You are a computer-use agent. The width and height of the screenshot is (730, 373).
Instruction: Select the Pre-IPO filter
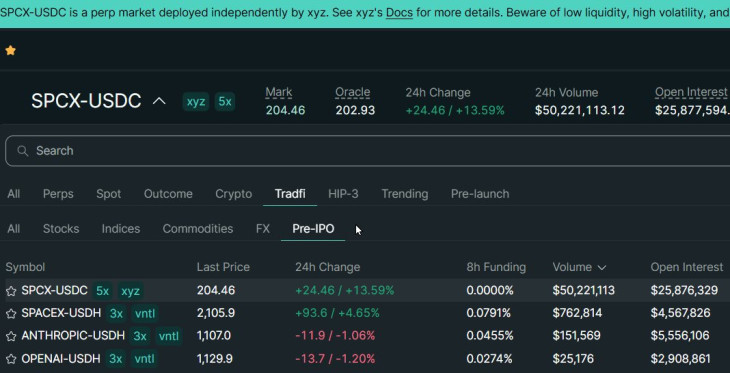[x=313, y=229]
